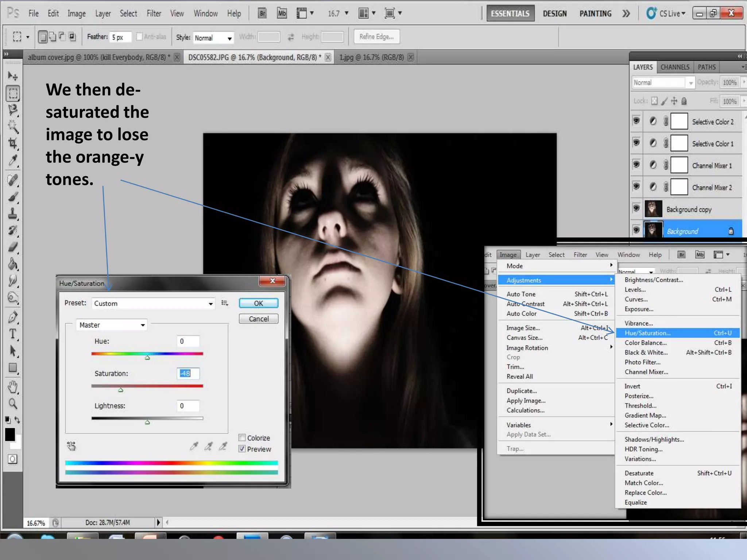This screenshot has height=560, width=747.
Task: Select the Hand tool
Action: point(13,387)
